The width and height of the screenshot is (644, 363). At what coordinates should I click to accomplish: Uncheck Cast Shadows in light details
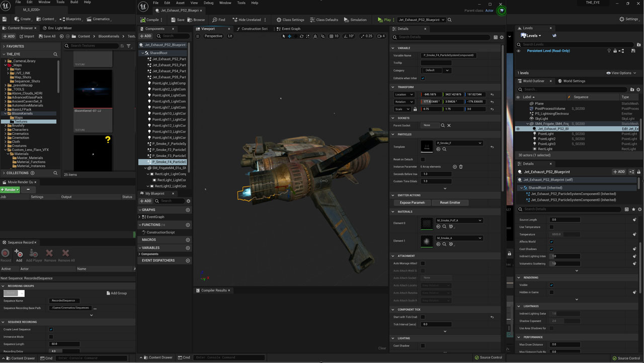(551, 249)
